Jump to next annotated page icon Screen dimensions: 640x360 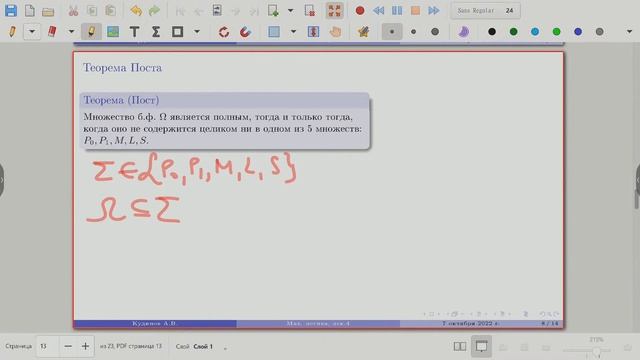[x=217, y=11]
